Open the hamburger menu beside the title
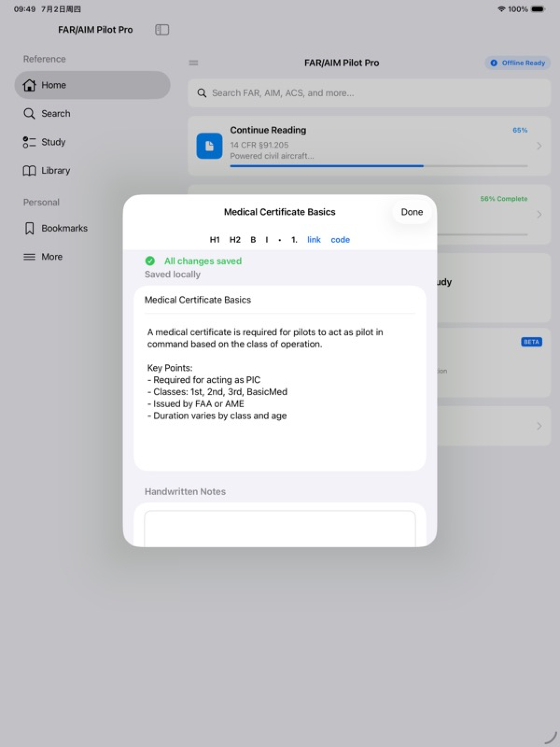Screen dimensions: 560x747 pos(194,63)
